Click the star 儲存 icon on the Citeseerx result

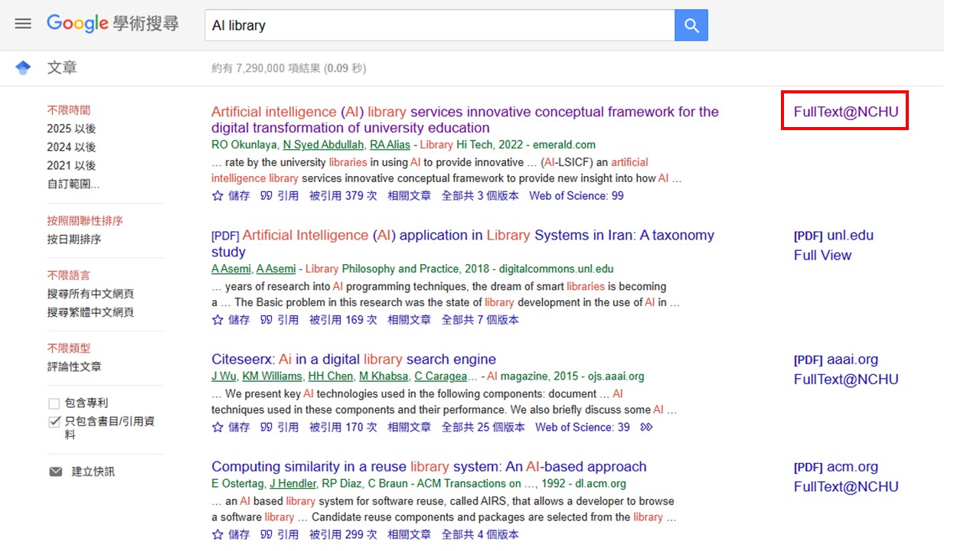tap(217, 427)
